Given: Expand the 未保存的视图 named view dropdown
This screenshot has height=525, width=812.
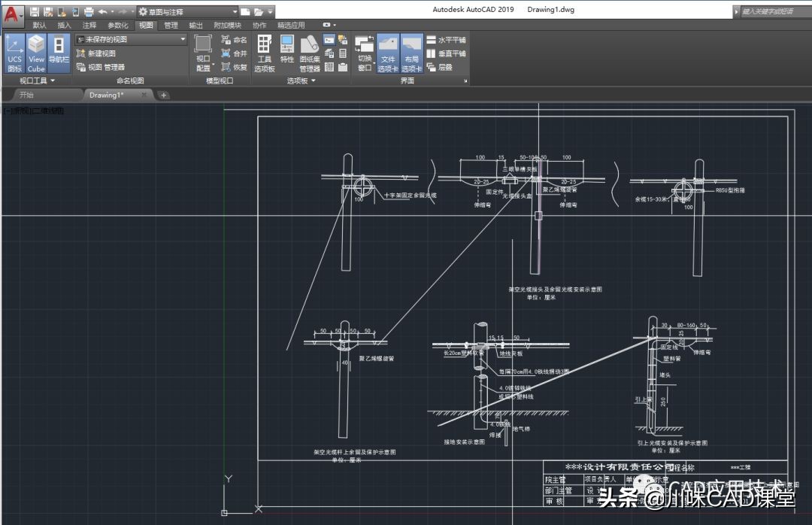Looking at the screenshot, I should [183, 39].
